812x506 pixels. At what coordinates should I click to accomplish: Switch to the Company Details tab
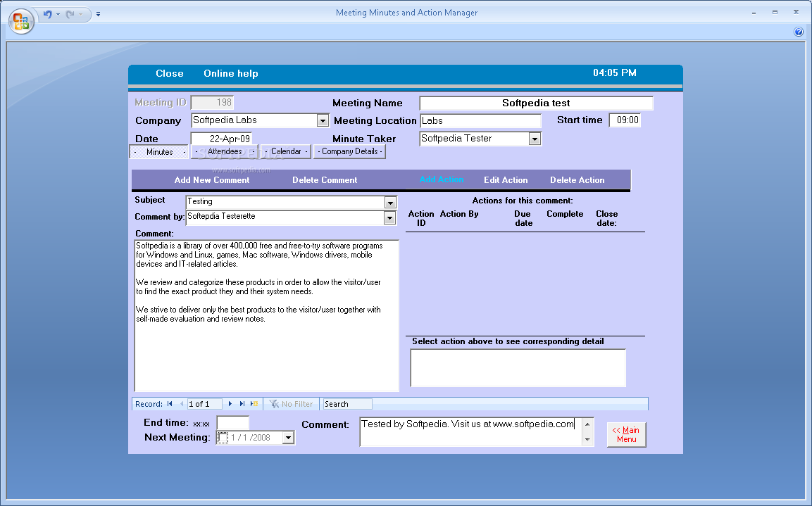[x=349, y=151]
